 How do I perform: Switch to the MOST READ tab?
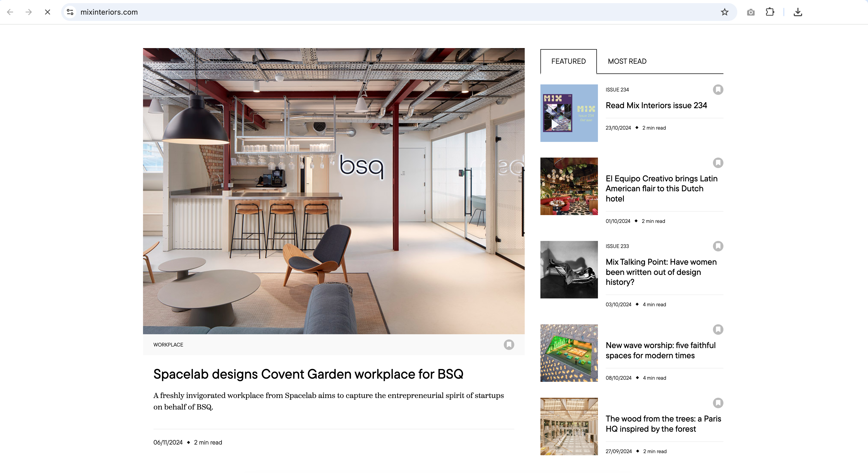click(627, 61)
